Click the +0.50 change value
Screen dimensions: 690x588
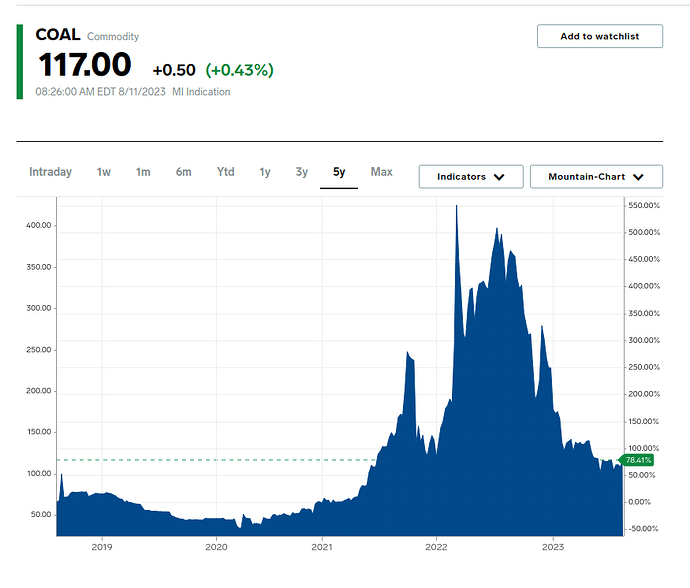coord(174,70)
